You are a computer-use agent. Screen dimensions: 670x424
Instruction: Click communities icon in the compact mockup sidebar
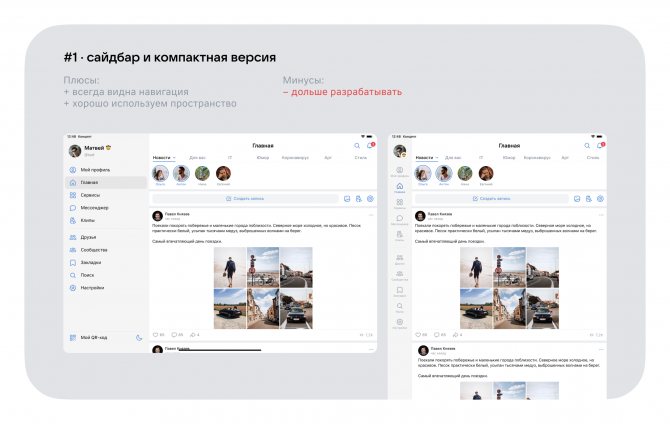(400, 275)
